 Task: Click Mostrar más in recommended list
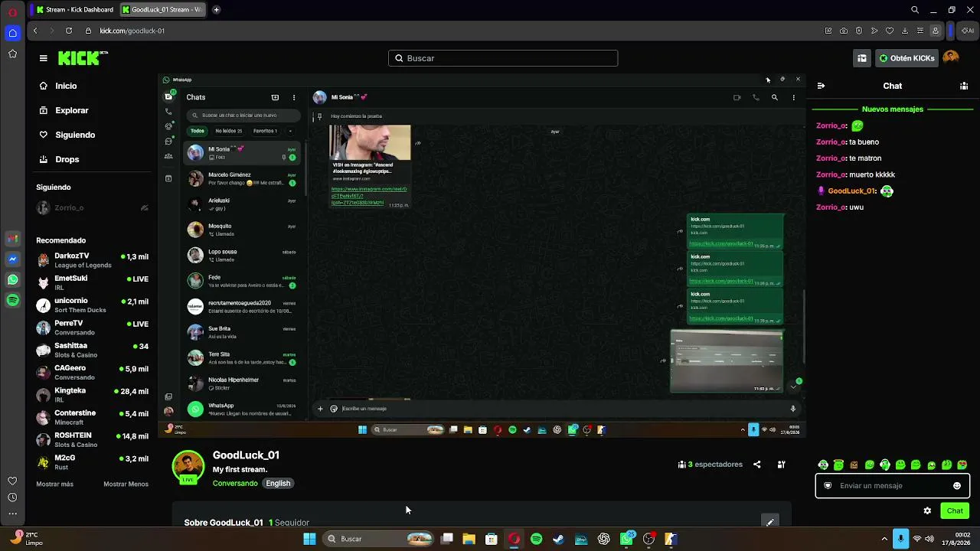pyautogui.click(x=55, y=484)
